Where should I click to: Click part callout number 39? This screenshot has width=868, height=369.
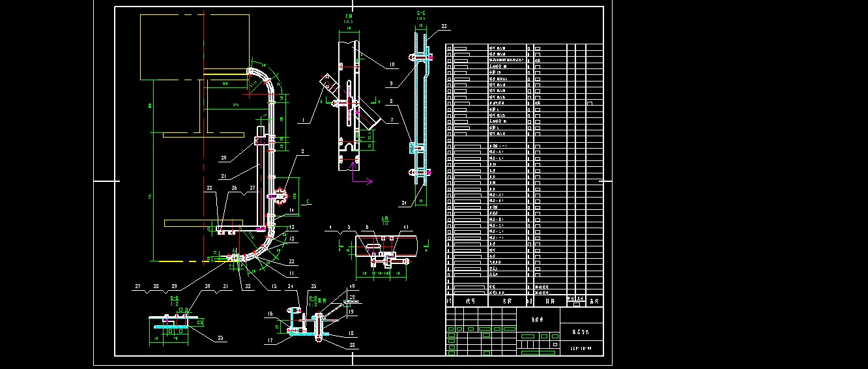click(x=353, y=297)
